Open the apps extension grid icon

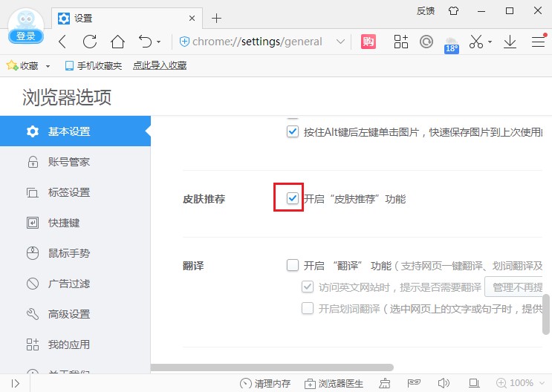click(400, 42)
